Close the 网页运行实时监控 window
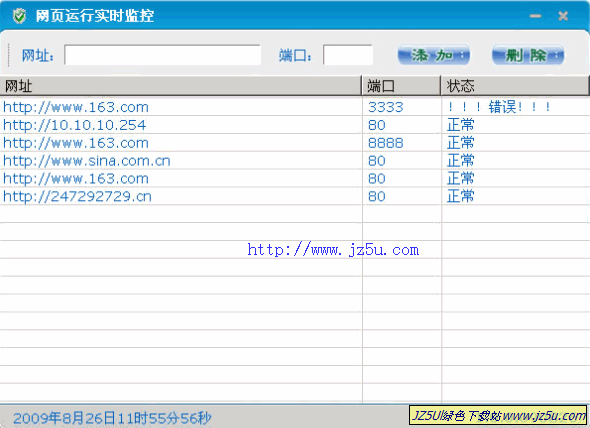Viewport: 590px width, 428px height. 563,16
